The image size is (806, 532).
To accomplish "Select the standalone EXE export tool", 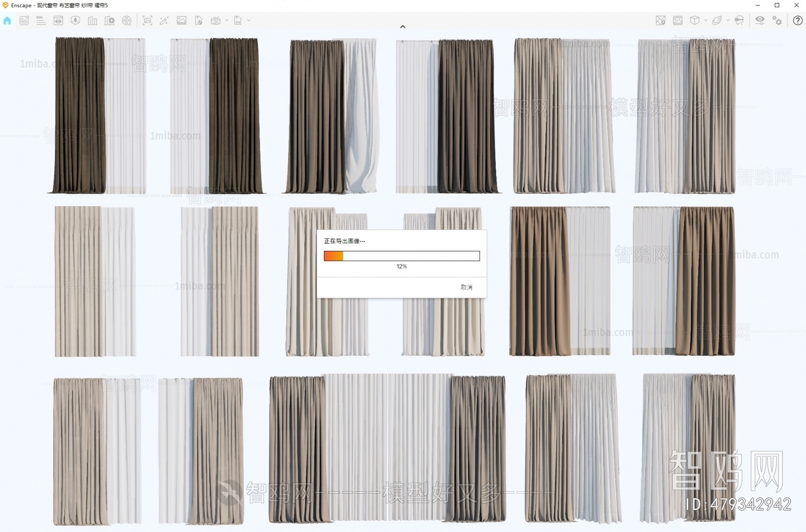I will (239, 21).
